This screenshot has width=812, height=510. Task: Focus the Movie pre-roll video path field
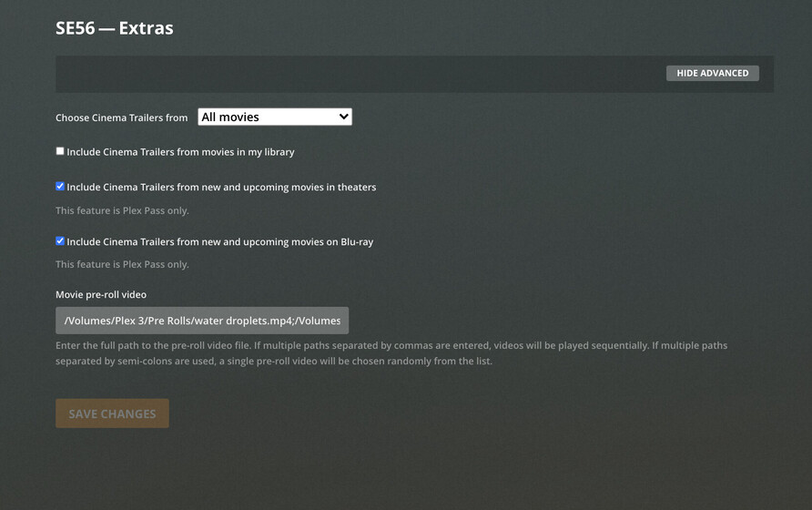(x=202, y=321)
